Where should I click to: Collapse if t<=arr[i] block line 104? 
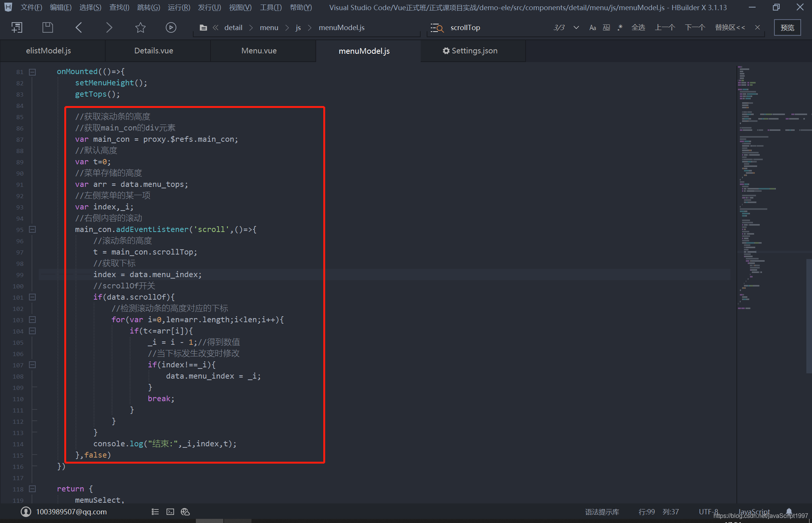[32, 331]
